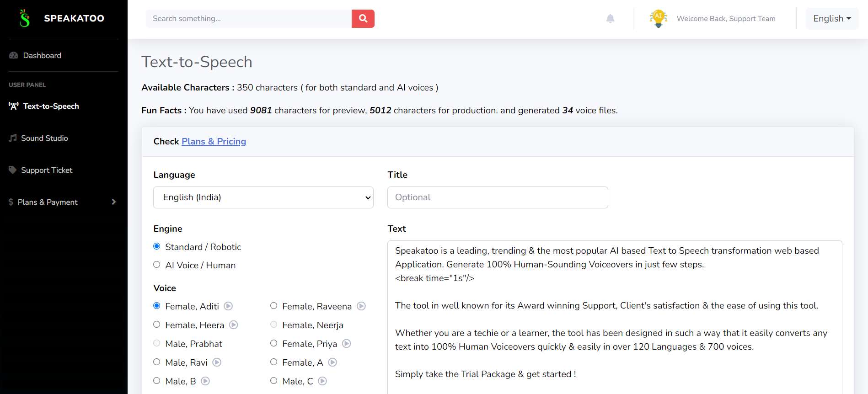
Task: Play preview for Female, Priya voice
Action: (x=347, y=344)
